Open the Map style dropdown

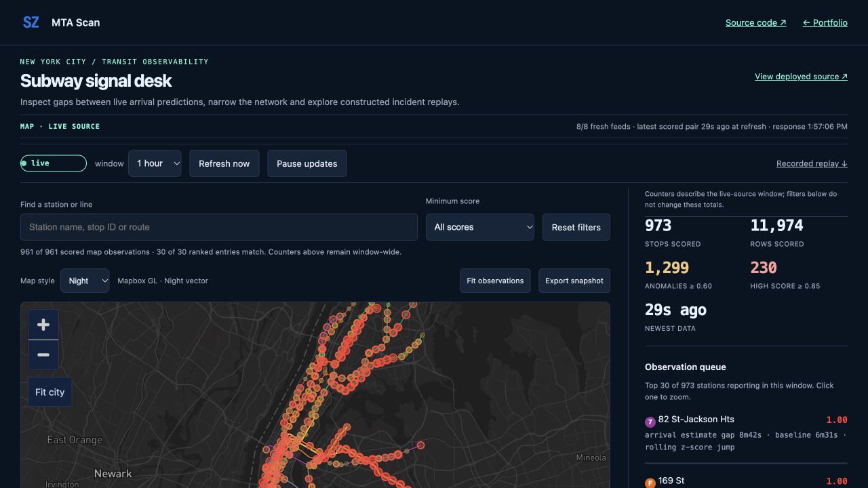coord(85,281)
